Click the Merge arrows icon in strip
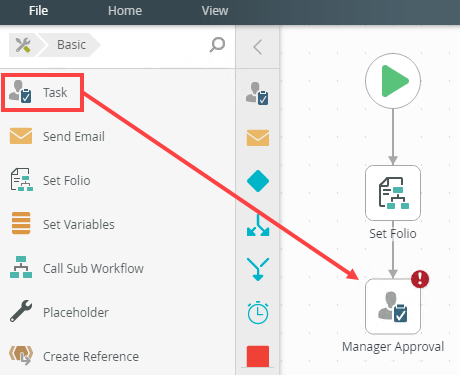Screen dimensions: 460x375 (x=258, y=269)
